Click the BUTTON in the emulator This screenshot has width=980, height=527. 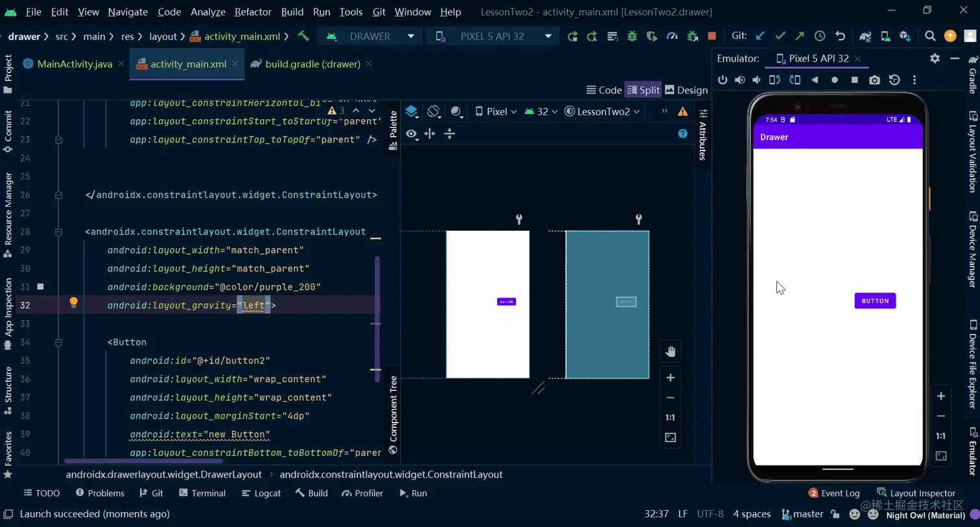875,301
